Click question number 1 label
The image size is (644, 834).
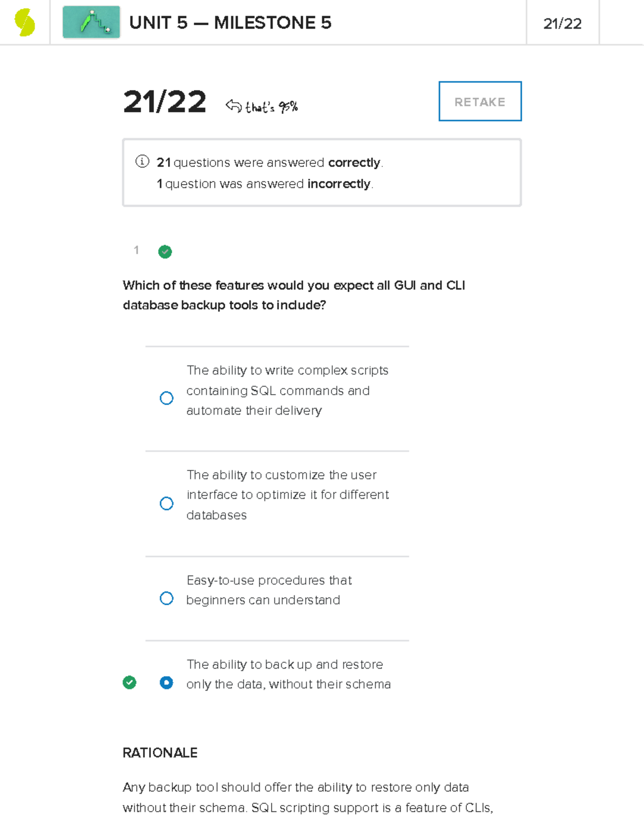[136, 250]
